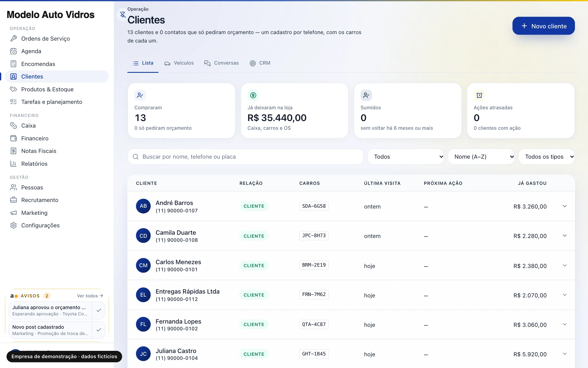The image size is (588, 368).
Task: Switch to the Veículos tab
Action: pyautogui.click(x=179, y=63)
